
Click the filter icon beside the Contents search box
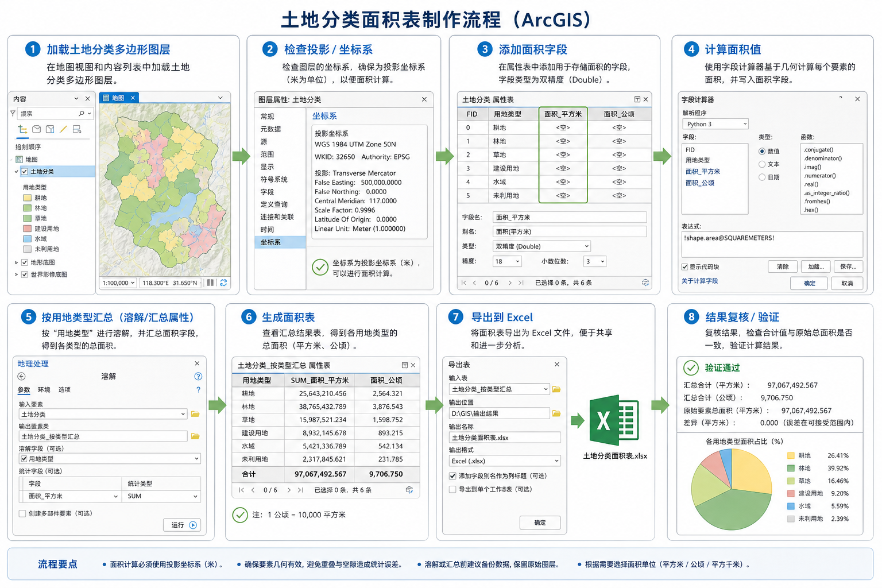(x=13, y=114)
